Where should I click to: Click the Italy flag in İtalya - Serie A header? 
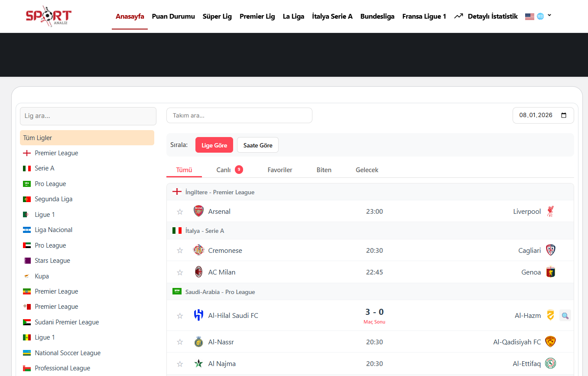tap(177, 230)
